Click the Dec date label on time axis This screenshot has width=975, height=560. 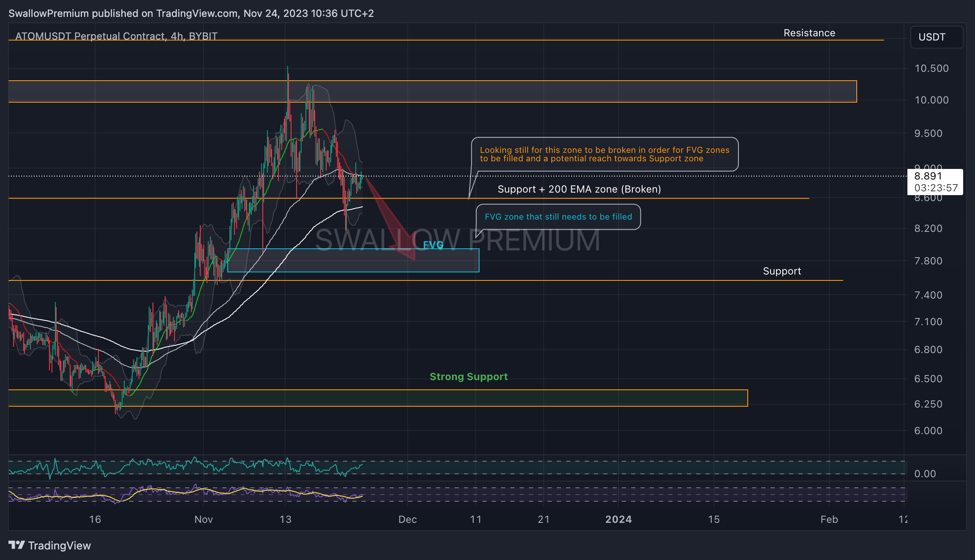click(408, 519)
